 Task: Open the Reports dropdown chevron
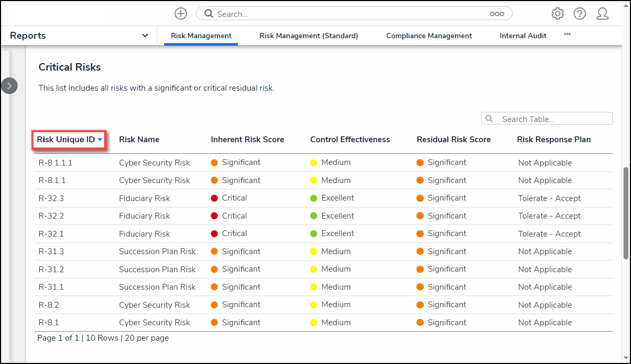[x=145, y=36]
